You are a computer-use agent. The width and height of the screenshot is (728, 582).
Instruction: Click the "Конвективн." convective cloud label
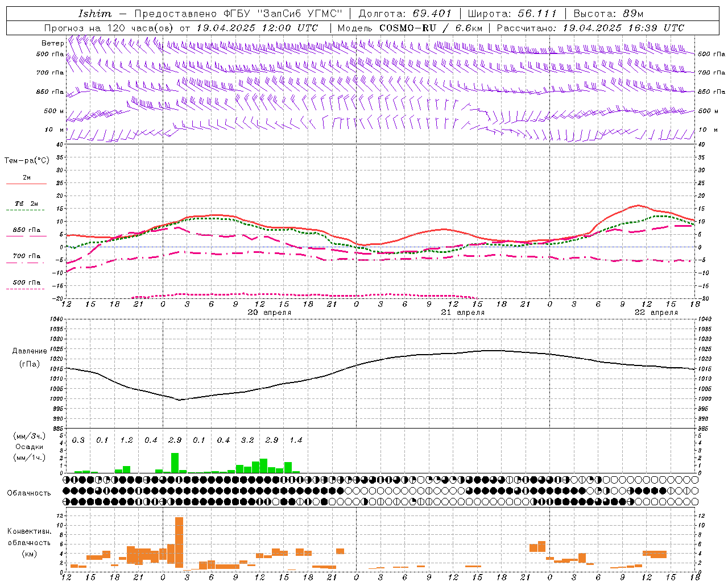click(x=30, y=531)
